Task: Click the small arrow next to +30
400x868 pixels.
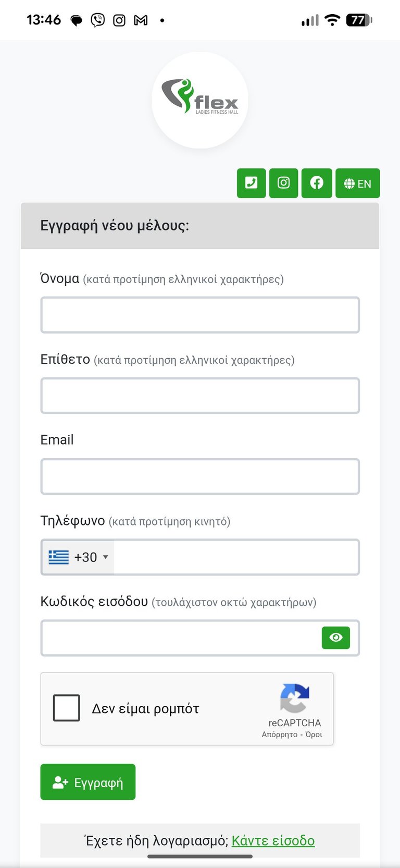Action: click(x=106, y=557)
